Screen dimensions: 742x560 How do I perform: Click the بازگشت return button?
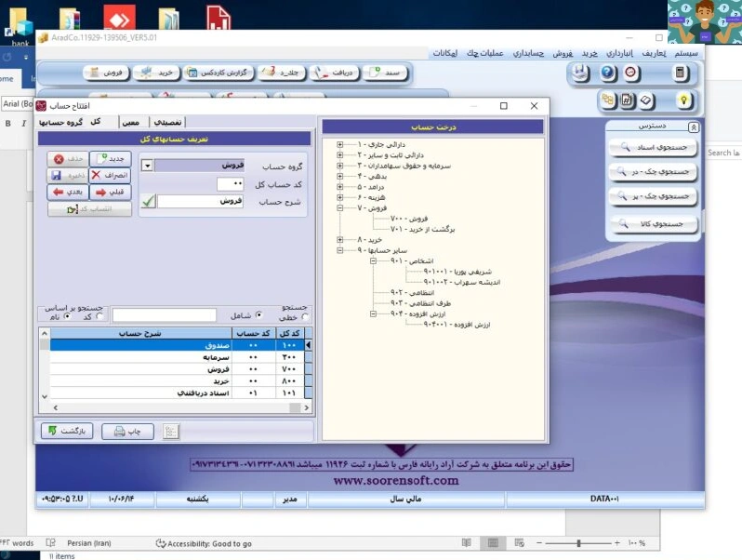coord(67,432)
